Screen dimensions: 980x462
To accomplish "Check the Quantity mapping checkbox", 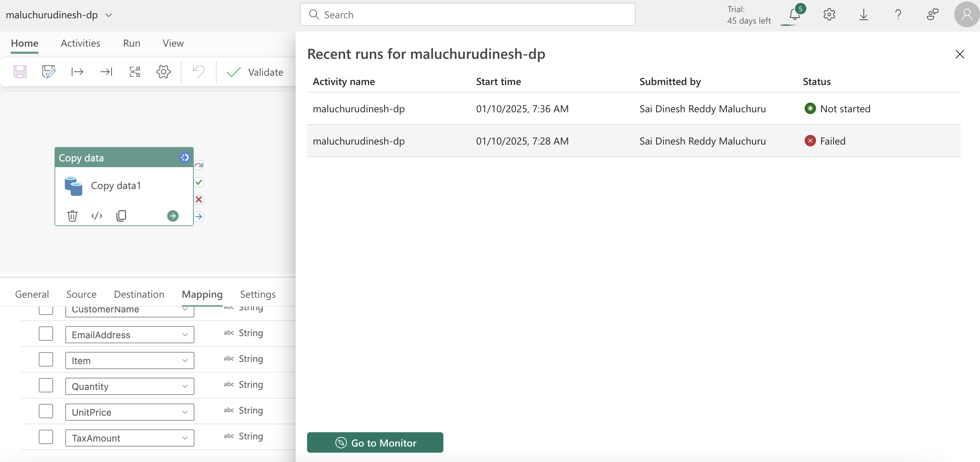I will click(46, 386).
